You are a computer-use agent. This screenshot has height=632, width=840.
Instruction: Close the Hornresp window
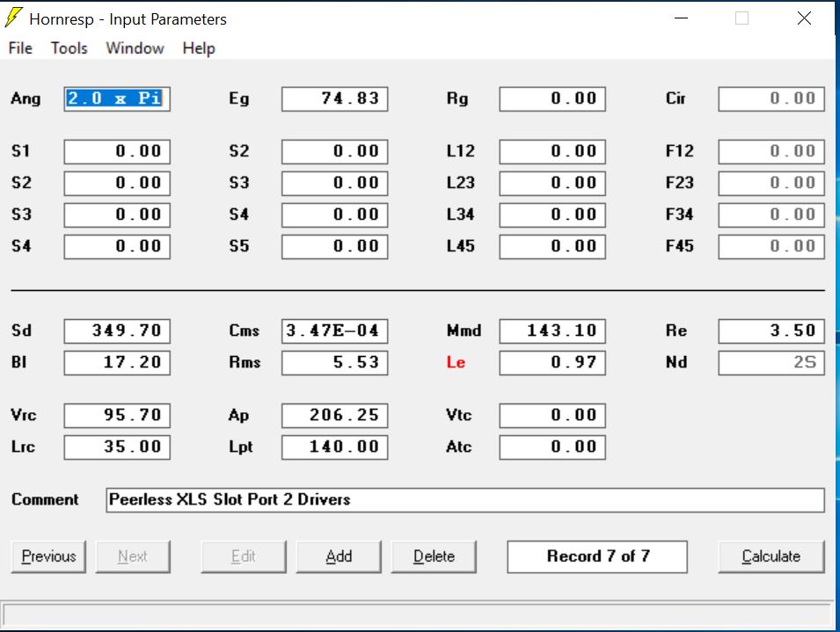(x=804, y=18)
